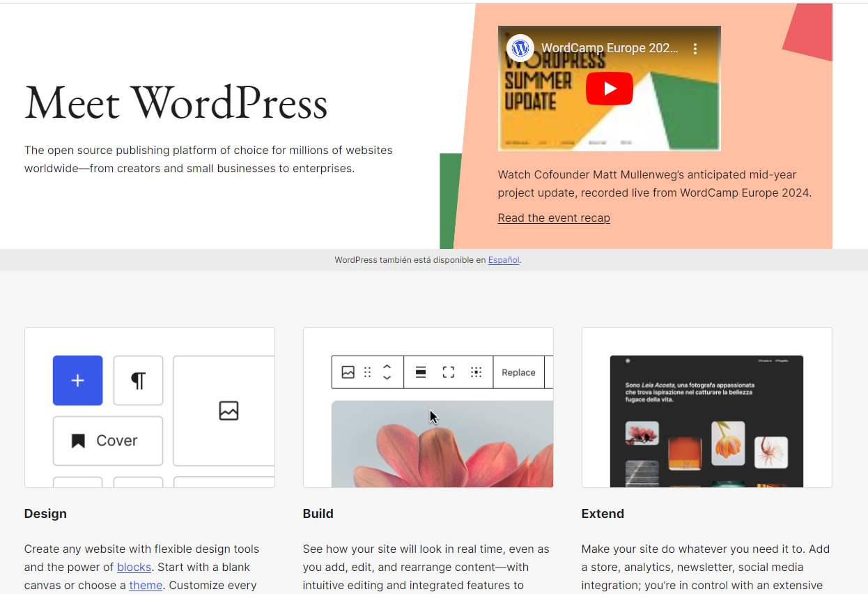Select the paragraph pilcrow block icon
Viewport: 868px width, 594px height.
tap(138, 381)
